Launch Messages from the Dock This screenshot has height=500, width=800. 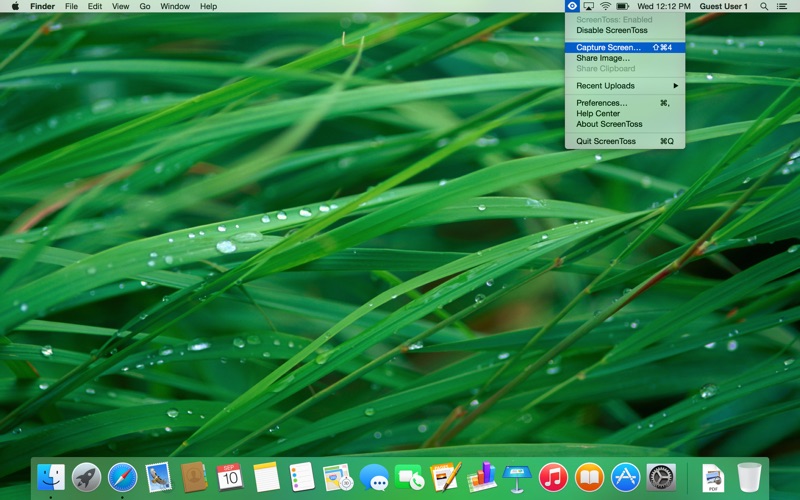[x=374, y=477]
